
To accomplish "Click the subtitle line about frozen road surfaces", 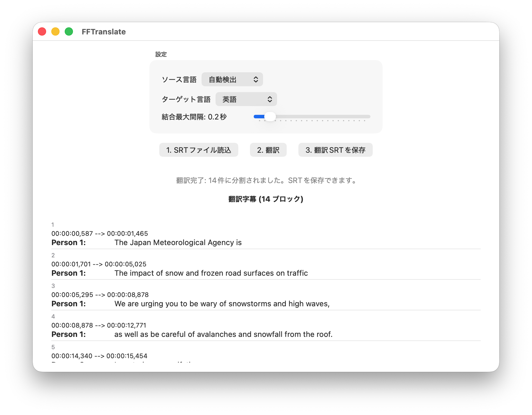I will pyautogui.click(x=211, y=273).
